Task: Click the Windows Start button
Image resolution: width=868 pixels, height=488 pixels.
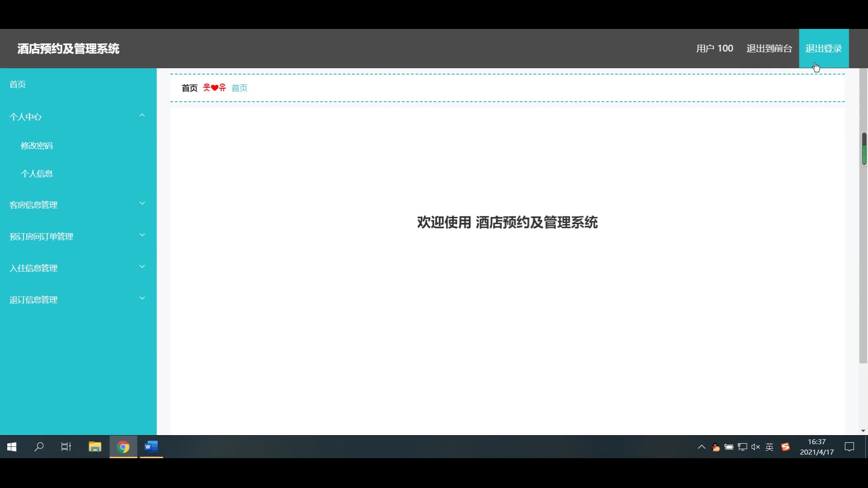Action: pos(12,447)
